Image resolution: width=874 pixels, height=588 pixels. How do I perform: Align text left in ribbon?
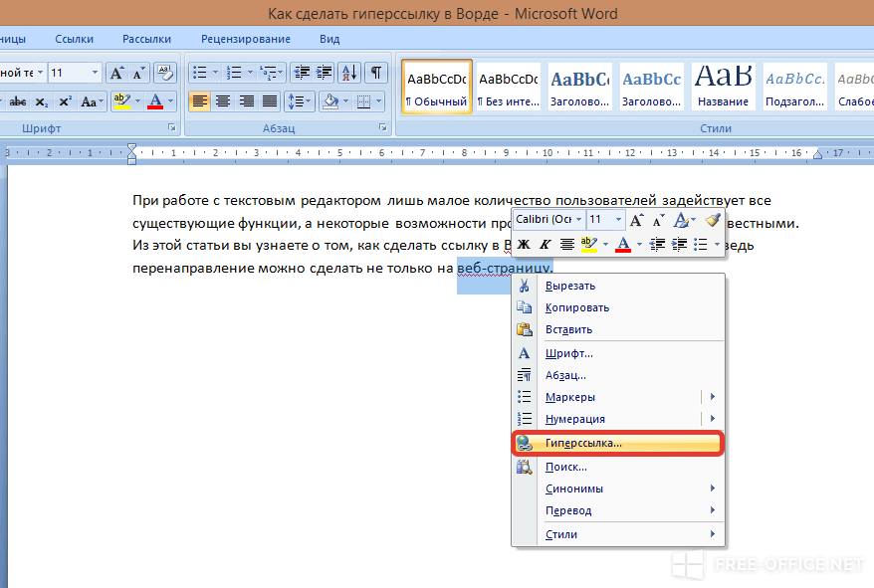pyautogui.click(x=199, y=101)
